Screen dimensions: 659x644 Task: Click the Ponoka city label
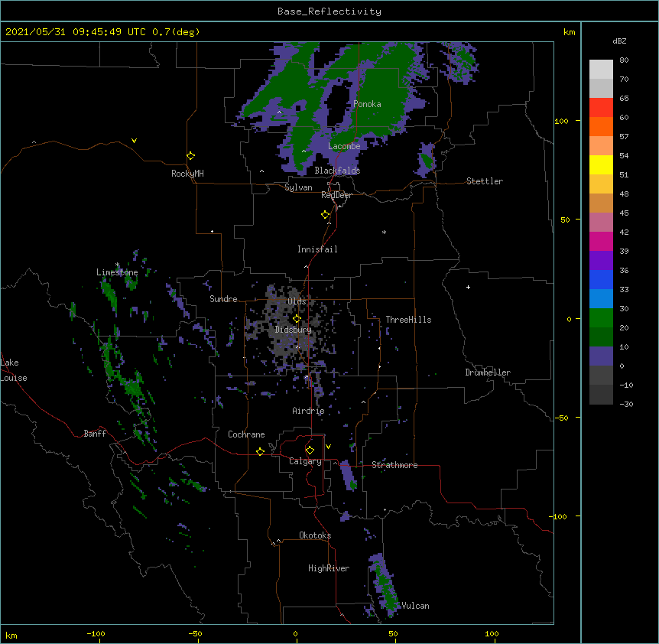[367, 104]
